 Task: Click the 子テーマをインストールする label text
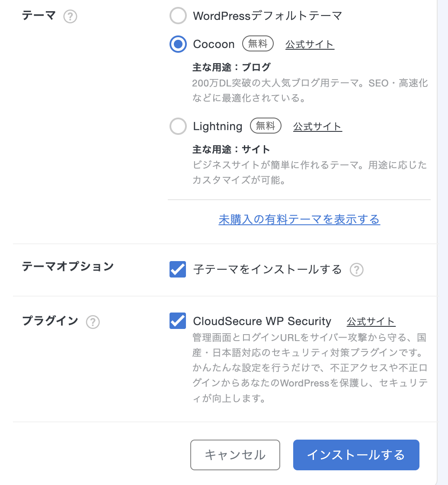coord(267,270)
